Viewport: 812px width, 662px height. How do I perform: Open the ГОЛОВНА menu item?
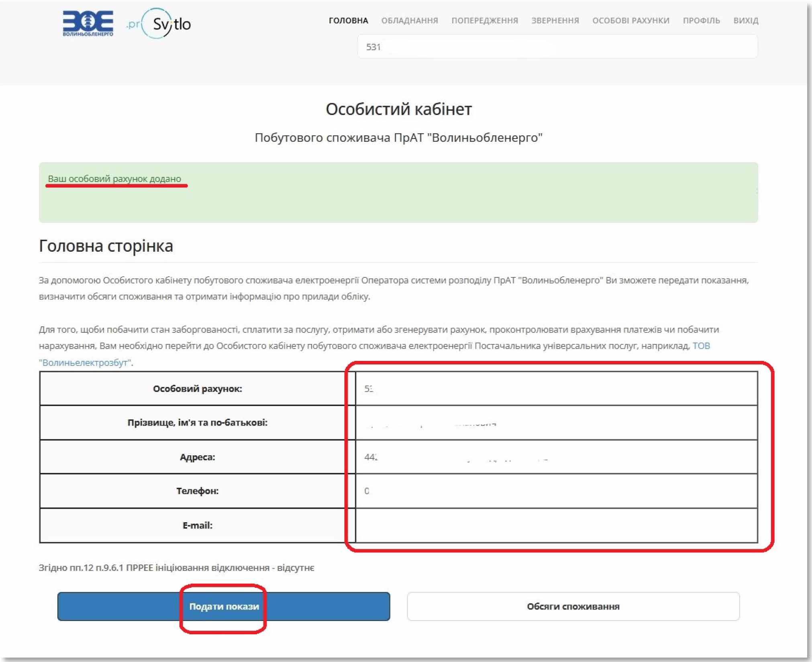[348, 20]
